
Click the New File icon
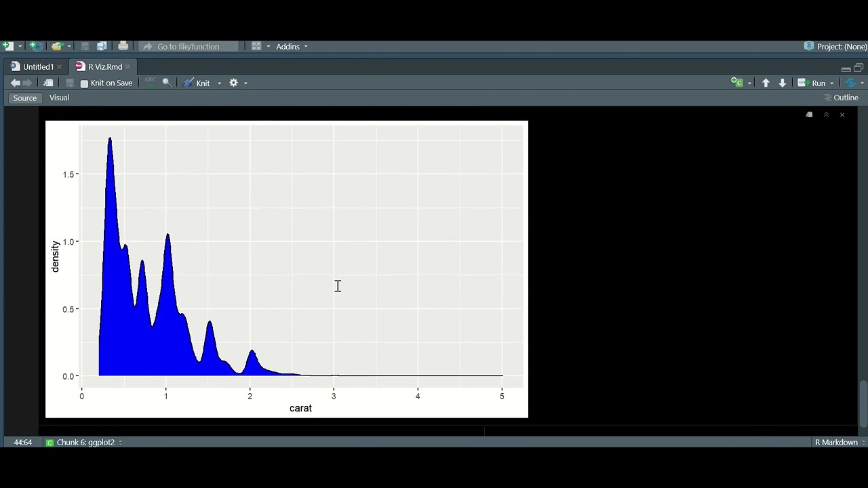pos(7,46)
